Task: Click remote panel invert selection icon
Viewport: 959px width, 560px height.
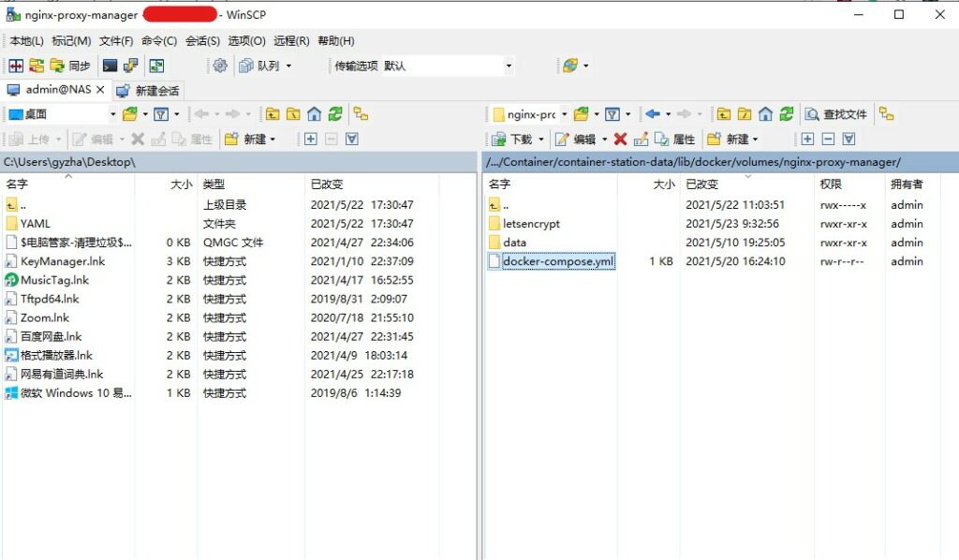Action: click(x=848, y=140)
